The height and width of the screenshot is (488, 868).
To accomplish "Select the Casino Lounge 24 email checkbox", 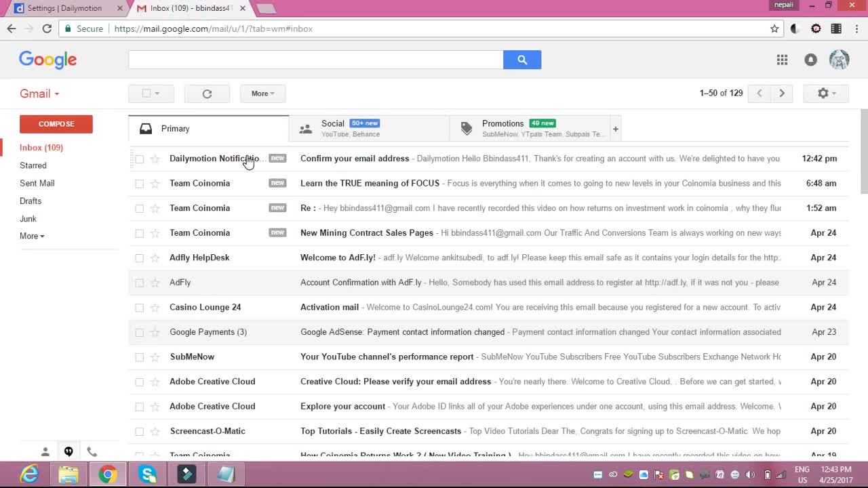I will 139,307.
